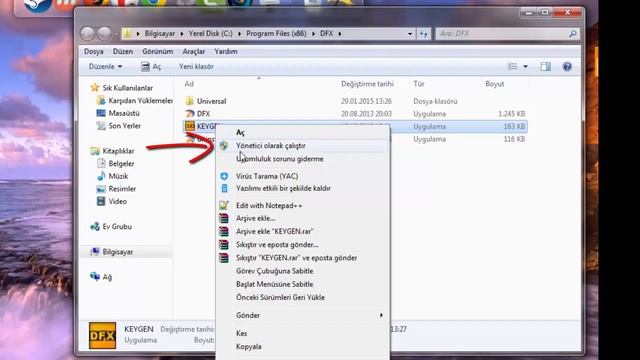640x360 pixels.
Task: Open the Yardım menu
Action: pyautogui.click(x=226, y=51)
